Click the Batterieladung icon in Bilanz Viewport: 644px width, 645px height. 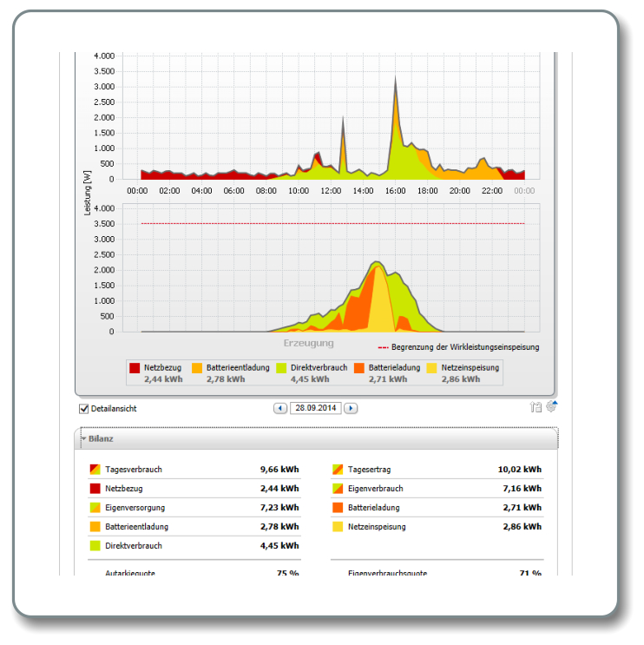(x=338, y=508)
